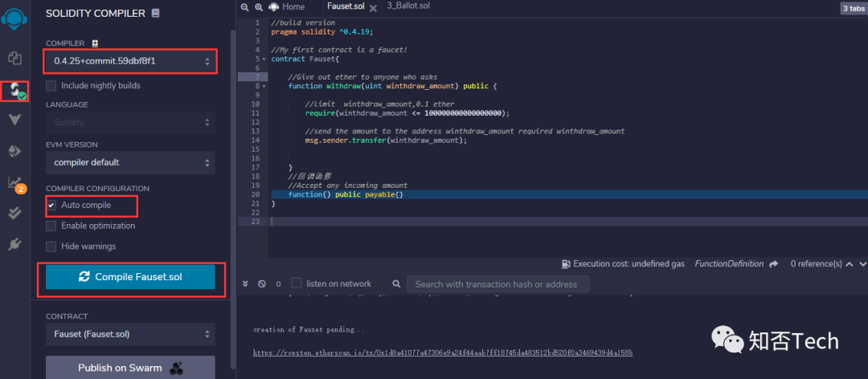Viewport: 868px width, 379px height.
Task: Toggle the Auto compile checkbox
Action: (x=51, y=206)
